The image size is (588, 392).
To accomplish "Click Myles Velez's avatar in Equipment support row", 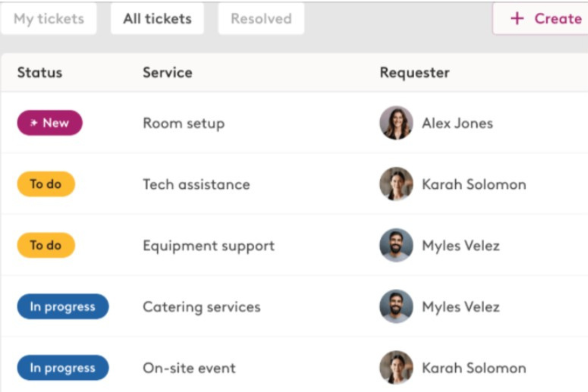I will (396, 245).
